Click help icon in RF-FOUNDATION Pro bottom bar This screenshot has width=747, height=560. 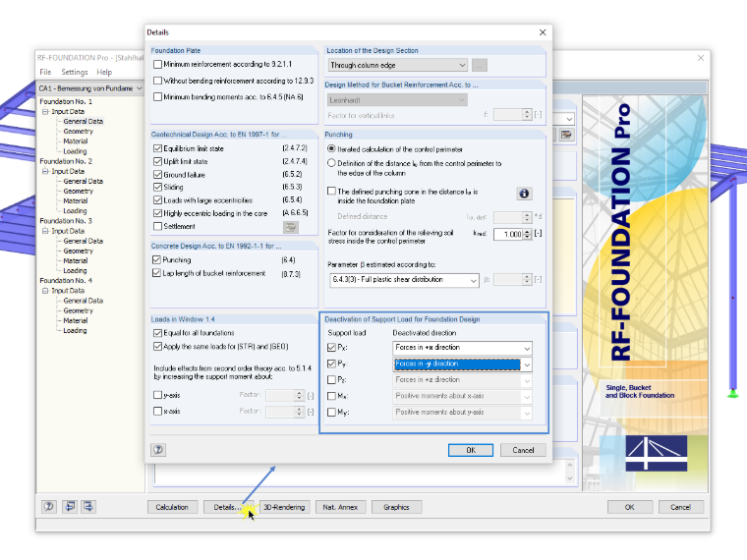pyautogui.click(x=48, y=507)
